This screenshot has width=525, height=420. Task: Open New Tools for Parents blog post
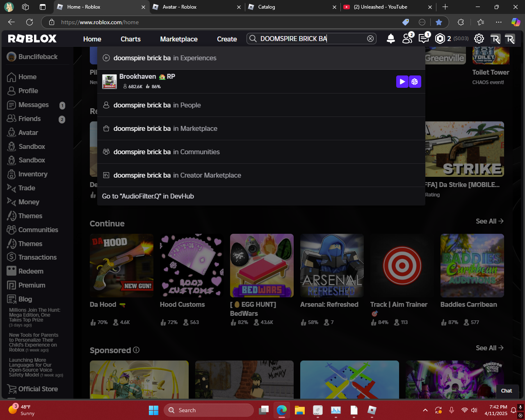34,342
